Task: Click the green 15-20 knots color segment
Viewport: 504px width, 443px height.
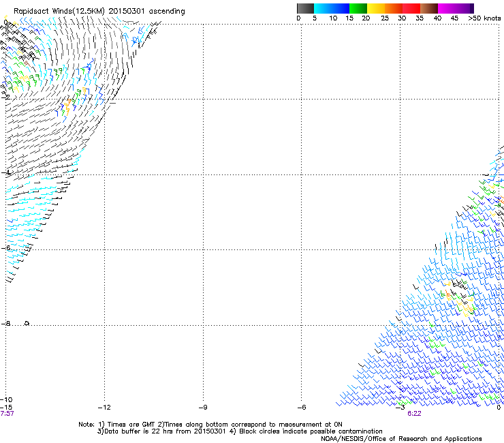Action: [358, 8]
